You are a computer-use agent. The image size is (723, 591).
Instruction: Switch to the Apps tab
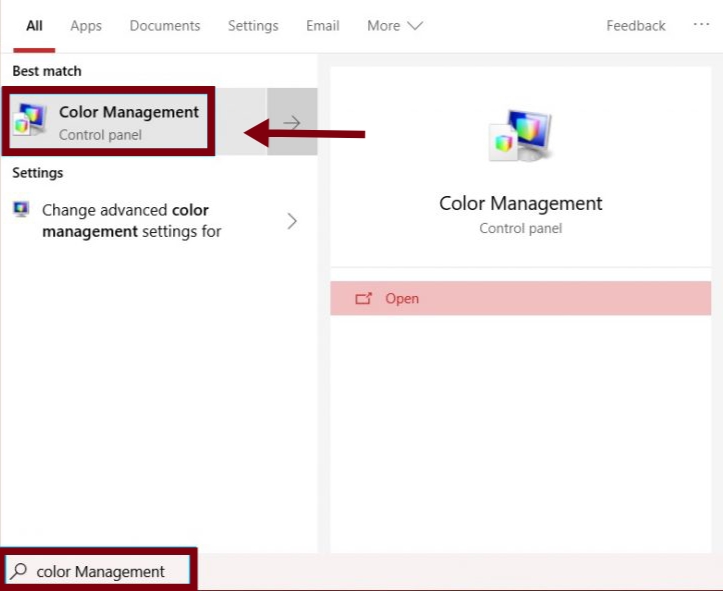[86, 26]
